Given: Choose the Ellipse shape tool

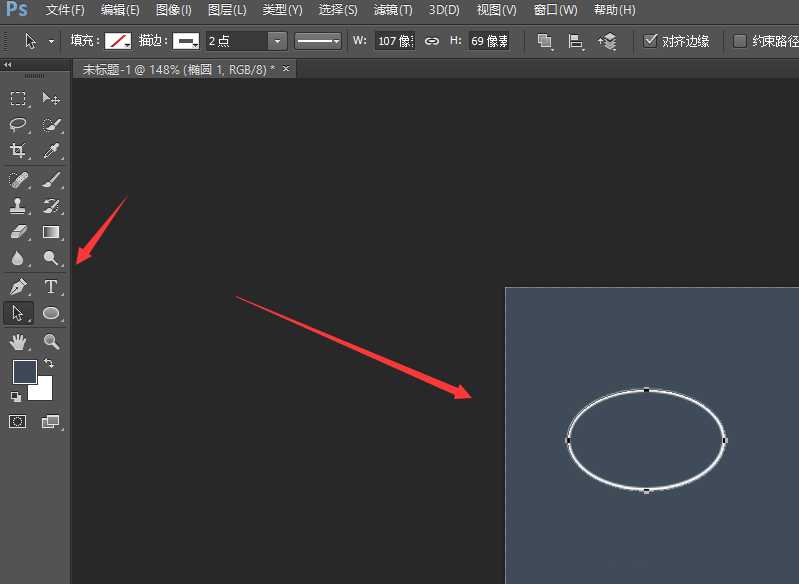Looking at the screenshot, I should coord(51,313).
